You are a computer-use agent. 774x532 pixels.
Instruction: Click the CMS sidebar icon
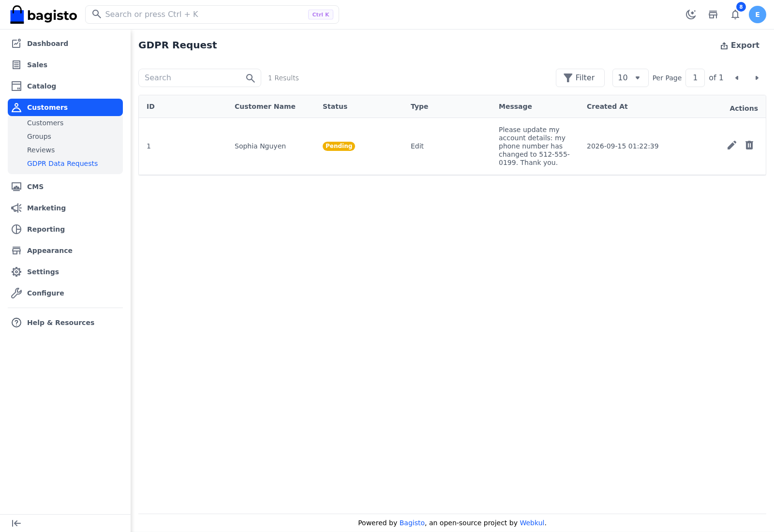click(x=16, y=187)
